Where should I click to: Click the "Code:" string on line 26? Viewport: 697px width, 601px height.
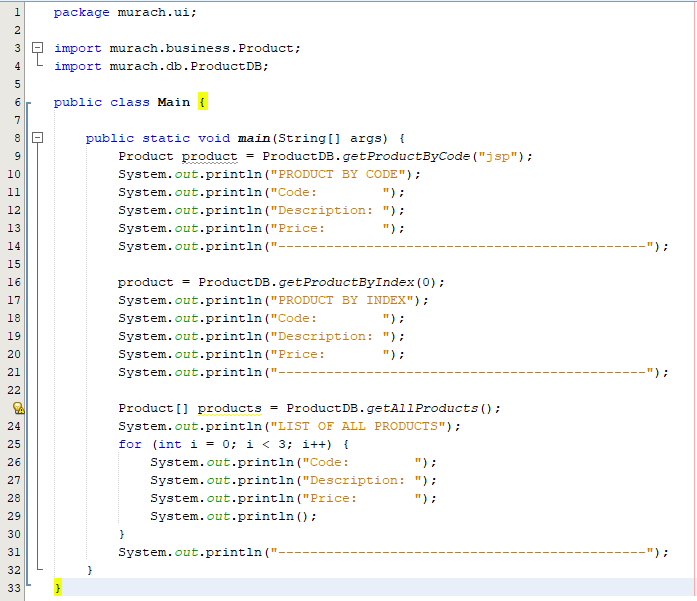(362, 462)
